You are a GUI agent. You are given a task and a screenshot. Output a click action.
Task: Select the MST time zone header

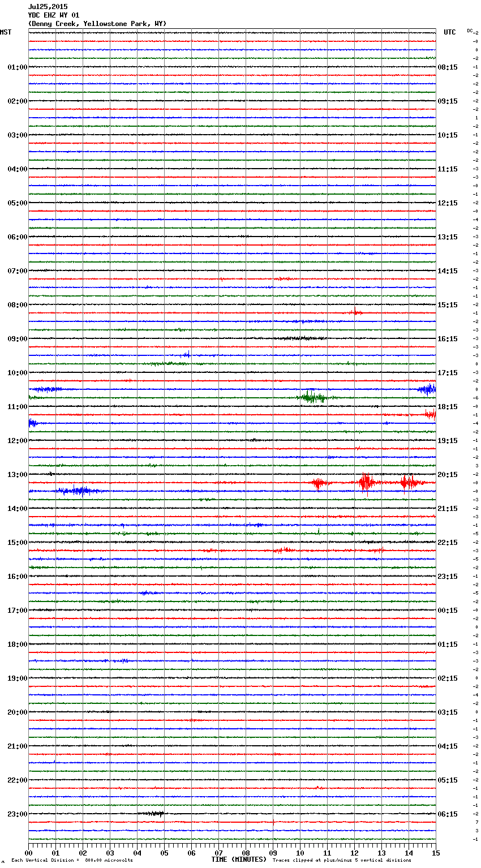6,32
